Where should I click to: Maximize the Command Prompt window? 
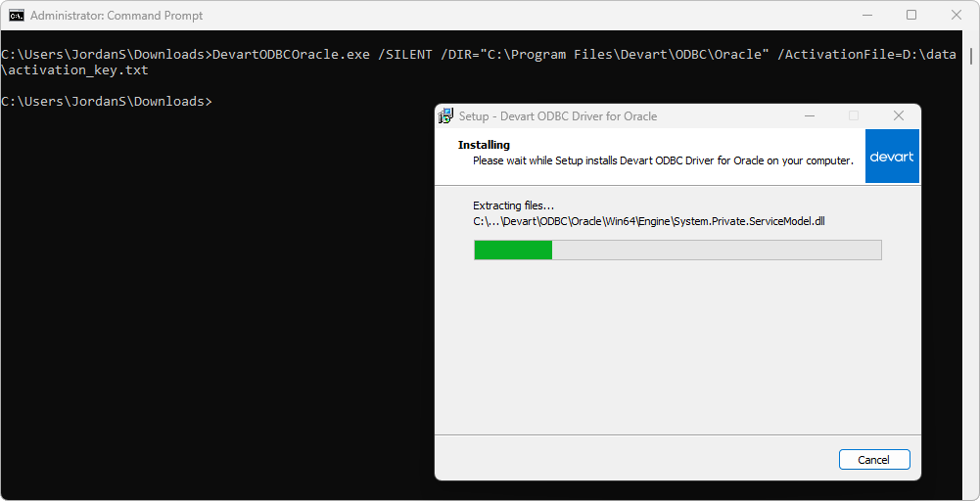point(911,16)
